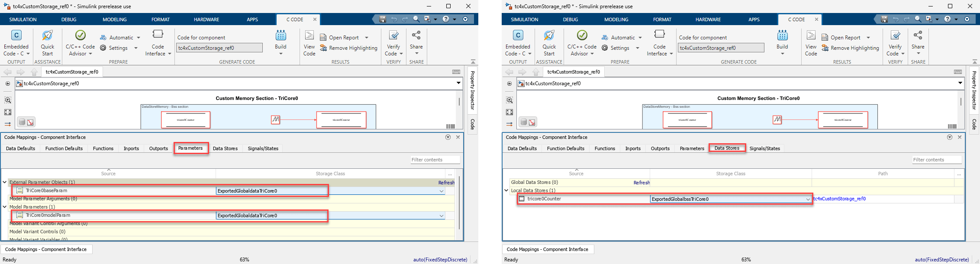Click Open Report in the left window
This screenshot has height=264, width=980.
click(x=344, y=38)
